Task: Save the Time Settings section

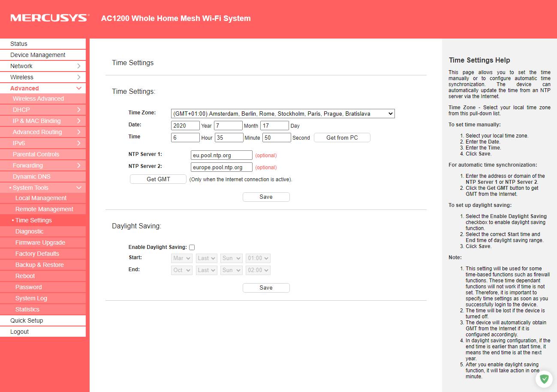Action: click(266, 197)
